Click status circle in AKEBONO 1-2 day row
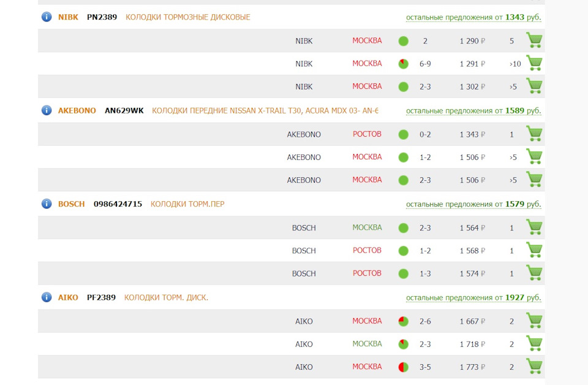Screen dimensions: 588x385 click(x=404, y=157)
